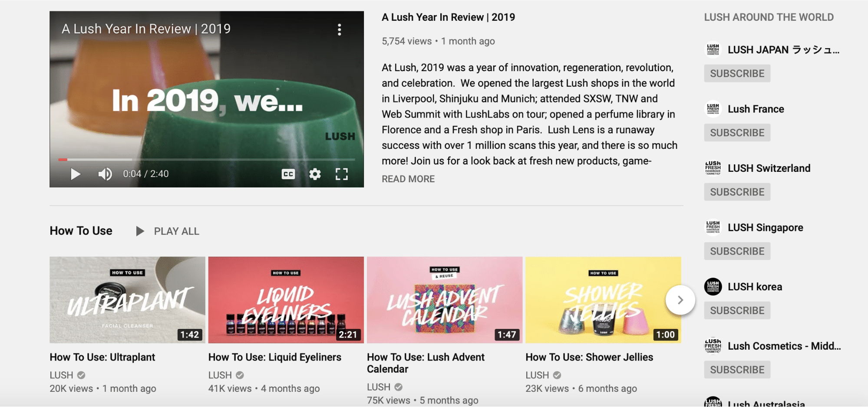Subscribe to LUSH korea
Screen dimensions: 868x407
(737, 310)
